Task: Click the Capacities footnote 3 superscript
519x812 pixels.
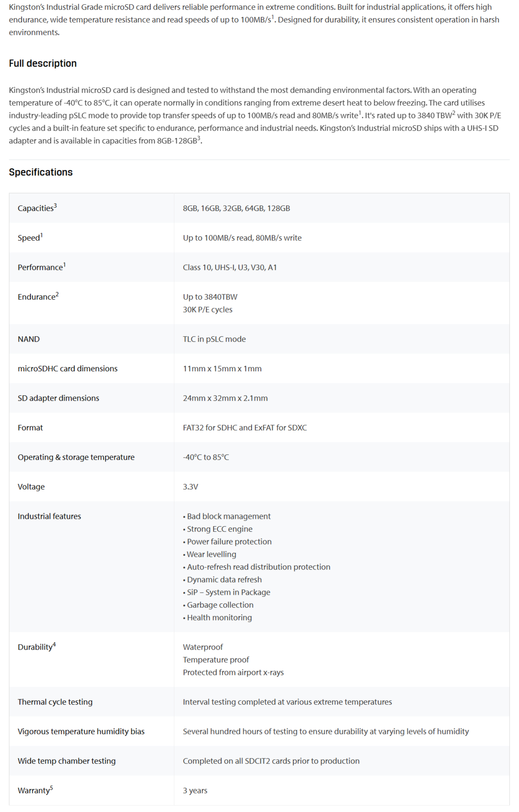Action: [55, 206]
